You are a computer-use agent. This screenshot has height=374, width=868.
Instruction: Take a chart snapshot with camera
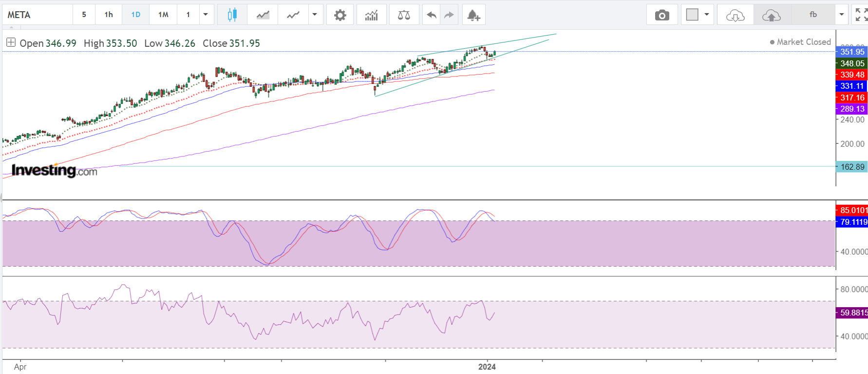[x=662, y=15]
